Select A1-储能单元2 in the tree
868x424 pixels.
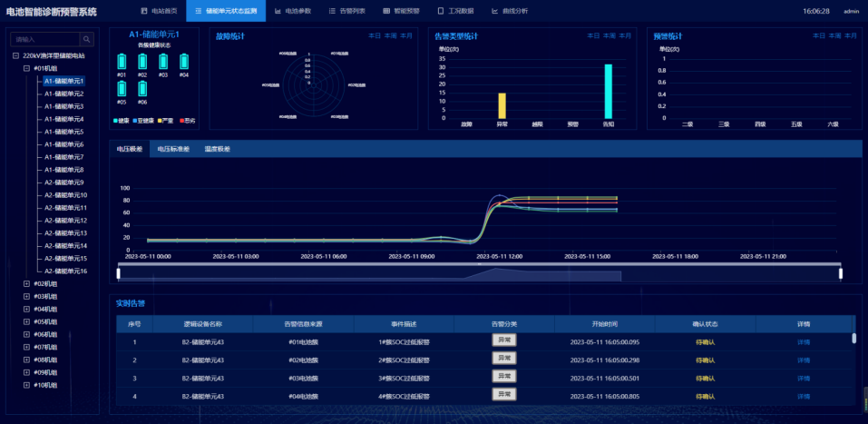pyautogui.click(x=64, y=94)
